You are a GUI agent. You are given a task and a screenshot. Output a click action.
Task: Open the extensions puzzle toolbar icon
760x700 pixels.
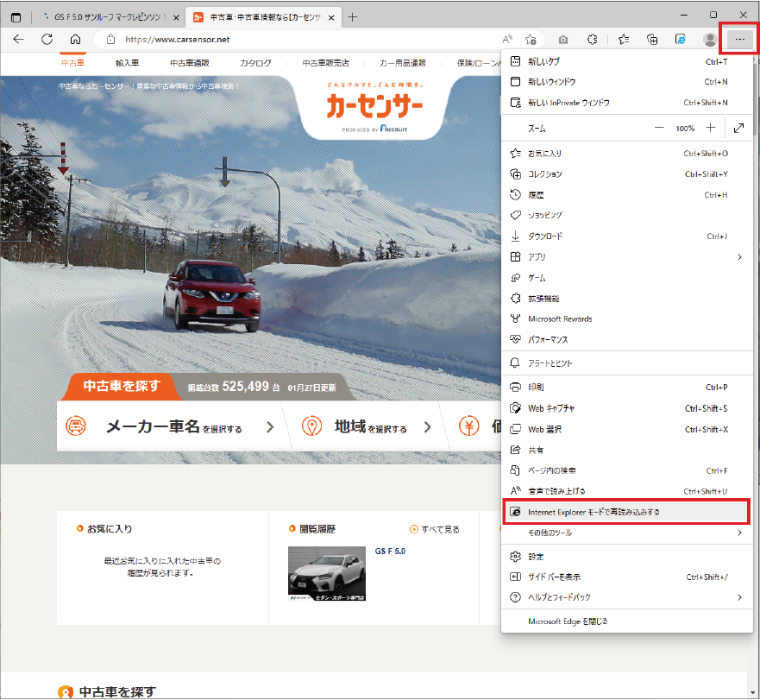coord(592,40)
